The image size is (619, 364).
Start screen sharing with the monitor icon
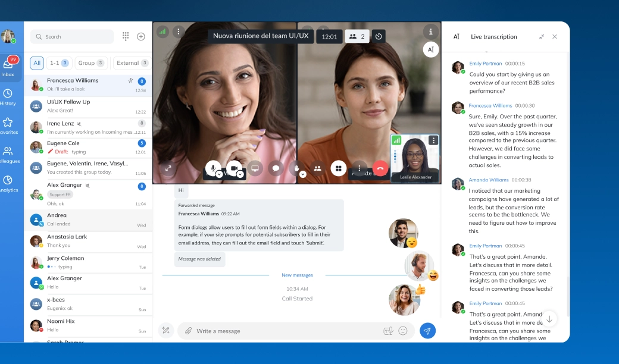click(x=255, y=168)
